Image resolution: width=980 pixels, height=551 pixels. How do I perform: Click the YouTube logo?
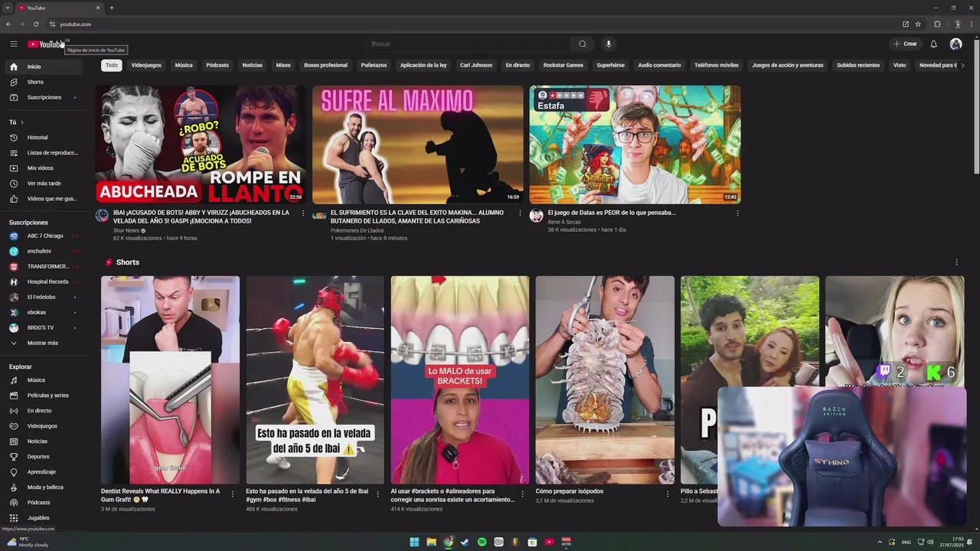(46, 44)
